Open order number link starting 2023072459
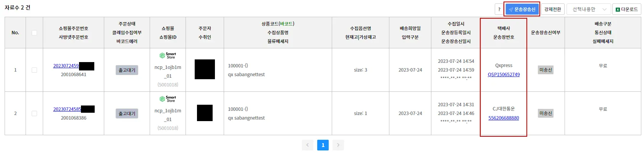This screenshot has width=644, height=155. tap(66, 66)
